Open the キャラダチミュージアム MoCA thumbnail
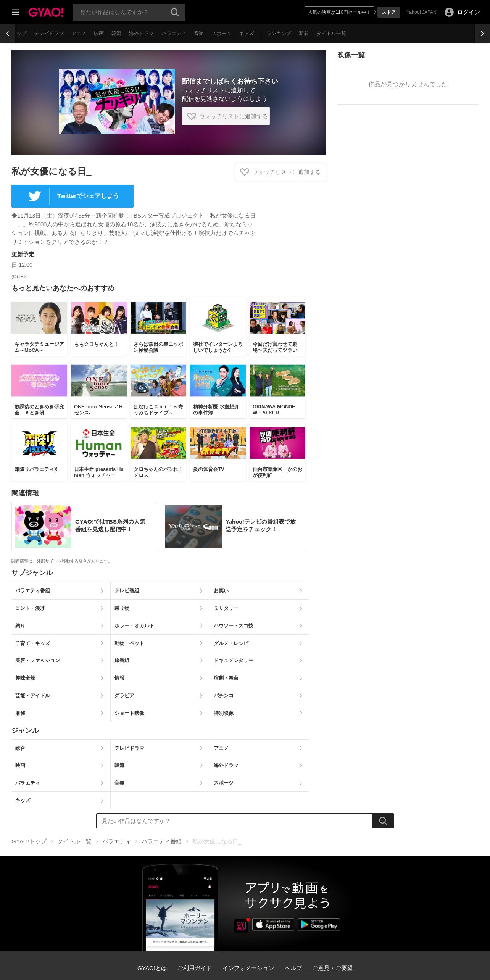The image size is (490, 980). (x=39, y=318)
